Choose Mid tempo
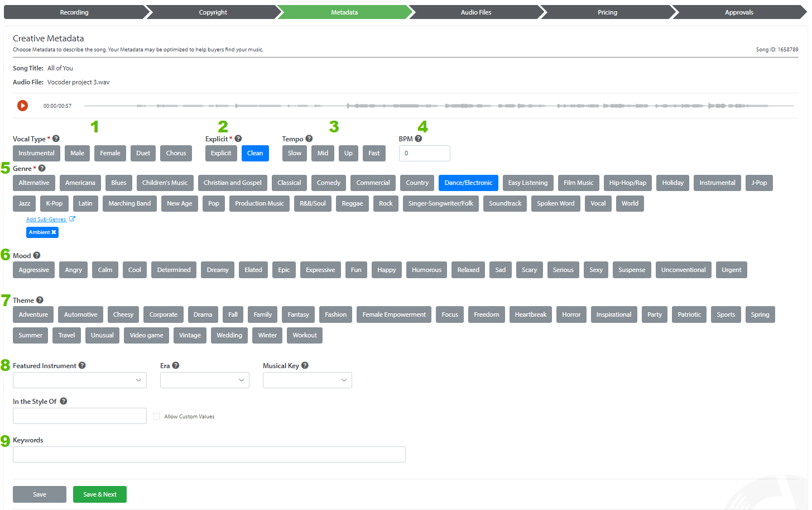812x510 pixels. click(323, 153)
